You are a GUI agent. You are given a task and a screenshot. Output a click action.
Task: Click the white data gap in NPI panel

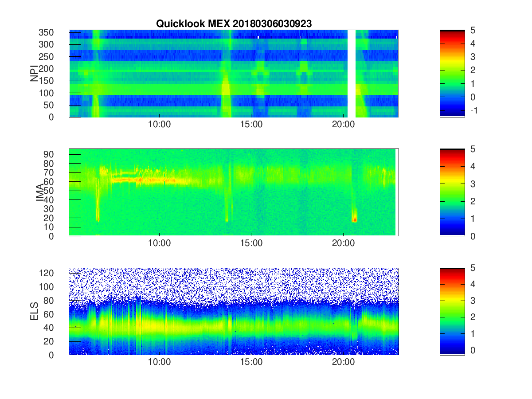pos(351,74)
